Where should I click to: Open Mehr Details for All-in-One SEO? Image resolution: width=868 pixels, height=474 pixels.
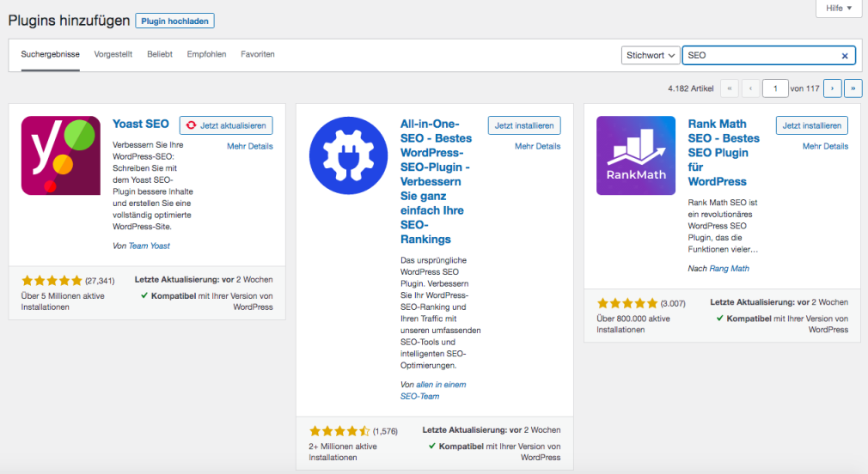[x=537, y=146]
